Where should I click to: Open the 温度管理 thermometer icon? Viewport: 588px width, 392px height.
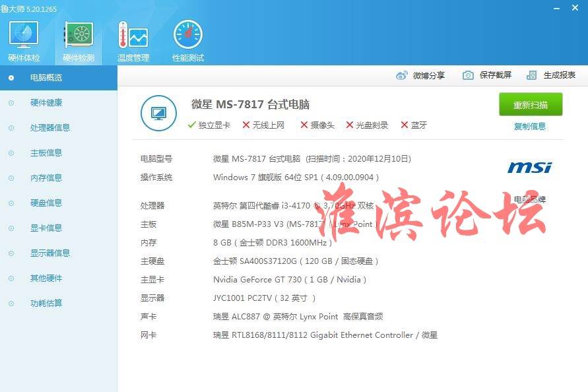click(x=133, y=35)
